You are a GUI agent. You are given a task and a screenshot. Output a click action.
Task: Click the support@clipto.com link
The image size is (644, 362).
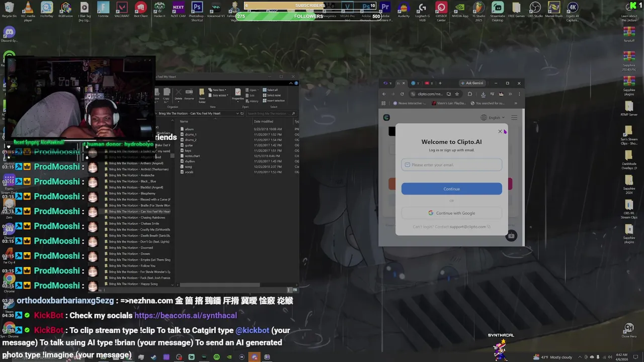point(468,227)
